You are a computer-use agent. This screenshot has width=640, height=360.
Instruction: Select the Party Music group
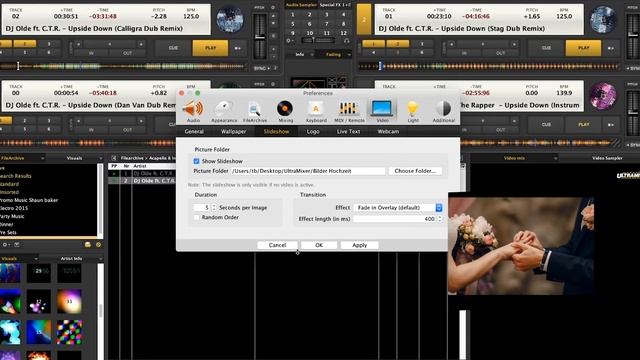12,216
